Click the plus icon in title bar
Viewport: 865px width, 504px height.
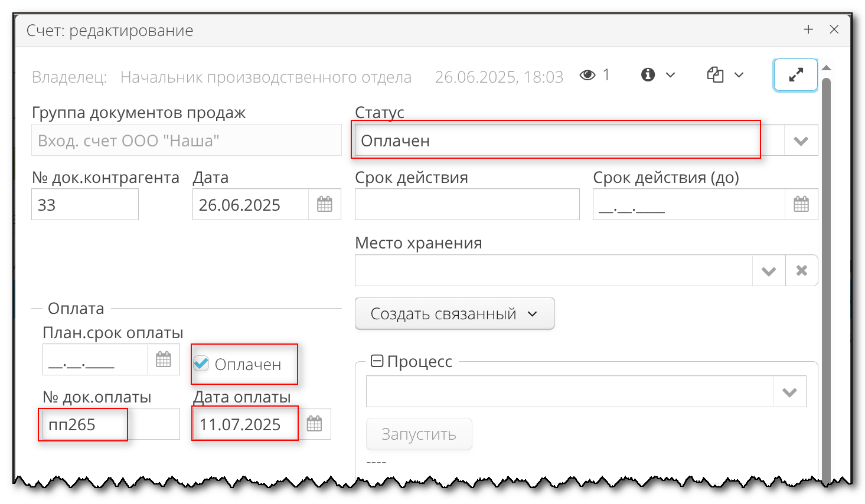point(808,30)
